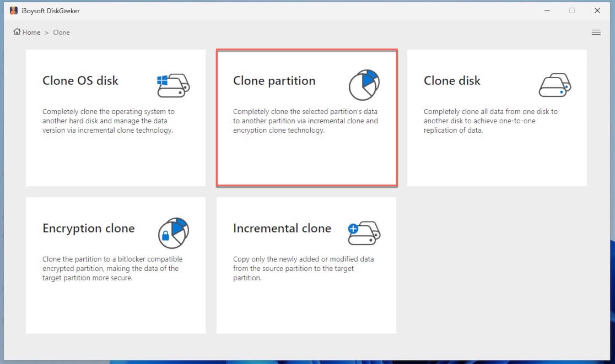615x364 pixels.
Task: Click the Home house icon in breadcrumb
Action: click(x=17, y=31)
